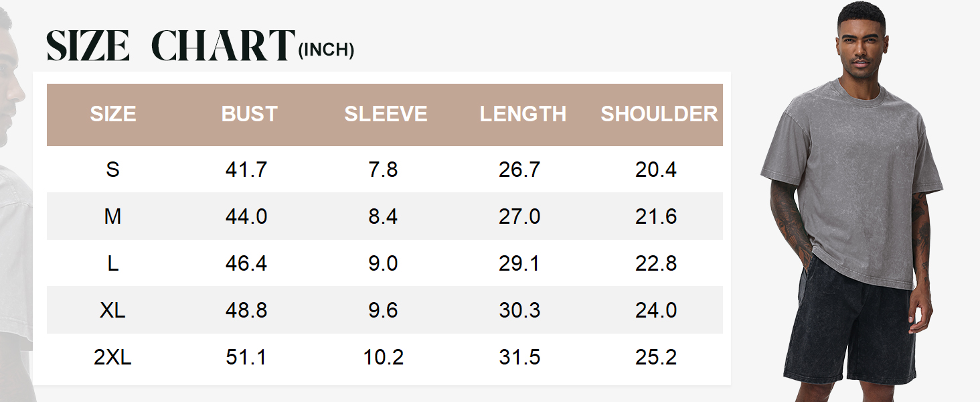Click sleeve value 8.4

[383, 216]
